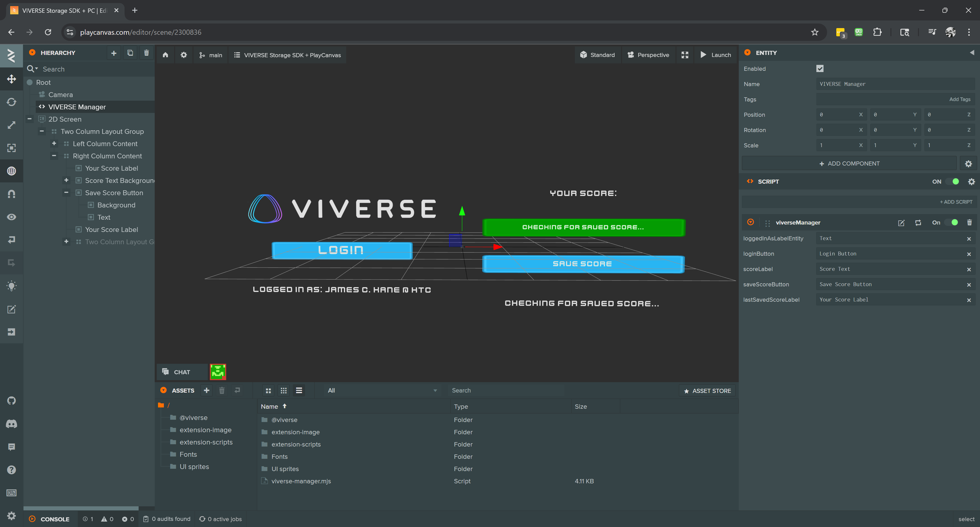Select the Rotate gizmo tool
Image resolution: width=980 pixels, height=527 pixels.
click(x=11, y=102)
